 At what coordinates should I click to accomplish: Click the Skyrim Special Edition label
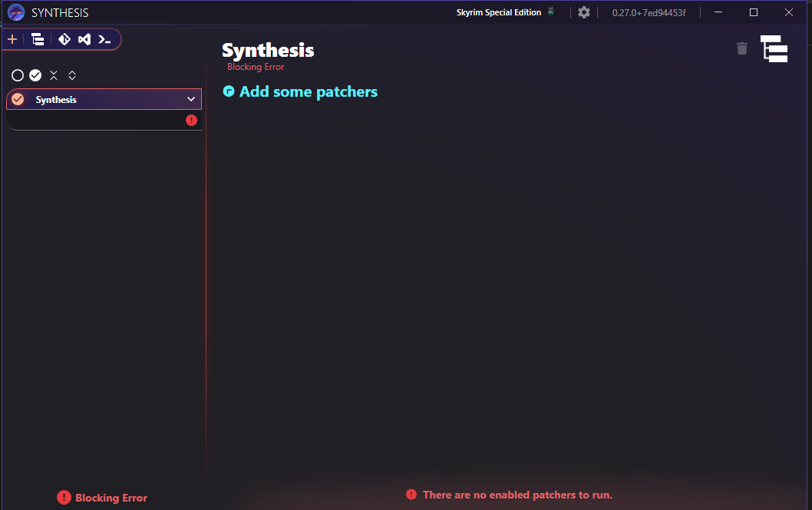499,12
